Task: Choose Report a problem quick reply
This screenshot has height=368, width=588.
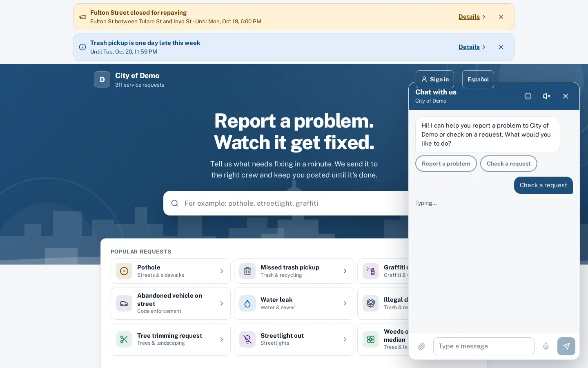Action: pos(446,164)
